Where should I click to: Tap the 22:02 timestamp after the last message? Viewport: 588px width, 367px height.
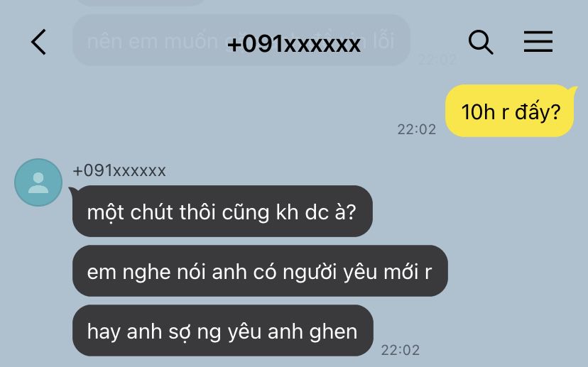(400, 350)
